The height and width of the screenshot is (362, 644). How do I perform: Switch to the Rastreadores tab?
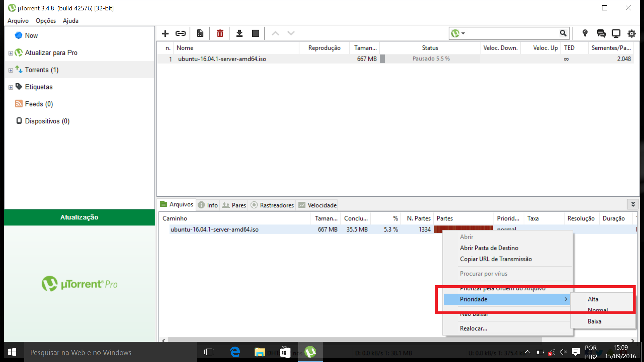point(272,205)
